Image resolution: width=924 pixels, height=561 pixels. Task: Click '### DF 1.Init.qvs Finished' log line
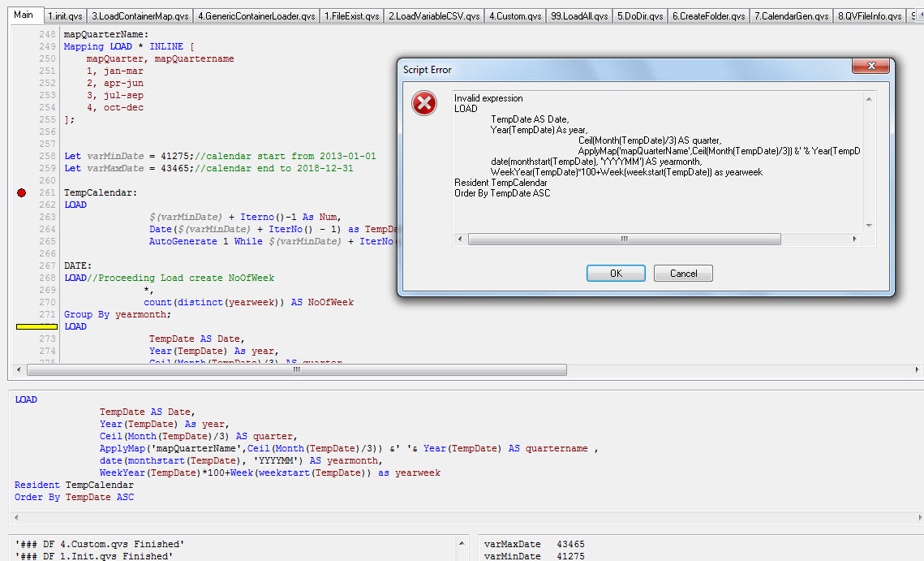(x=93, y=555)
